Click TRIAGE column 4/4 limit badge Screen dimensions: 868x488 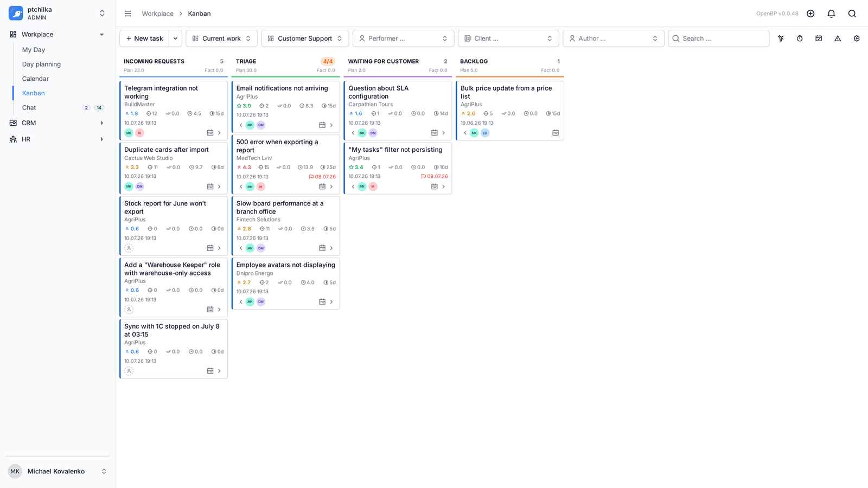[x=328, y=61]
